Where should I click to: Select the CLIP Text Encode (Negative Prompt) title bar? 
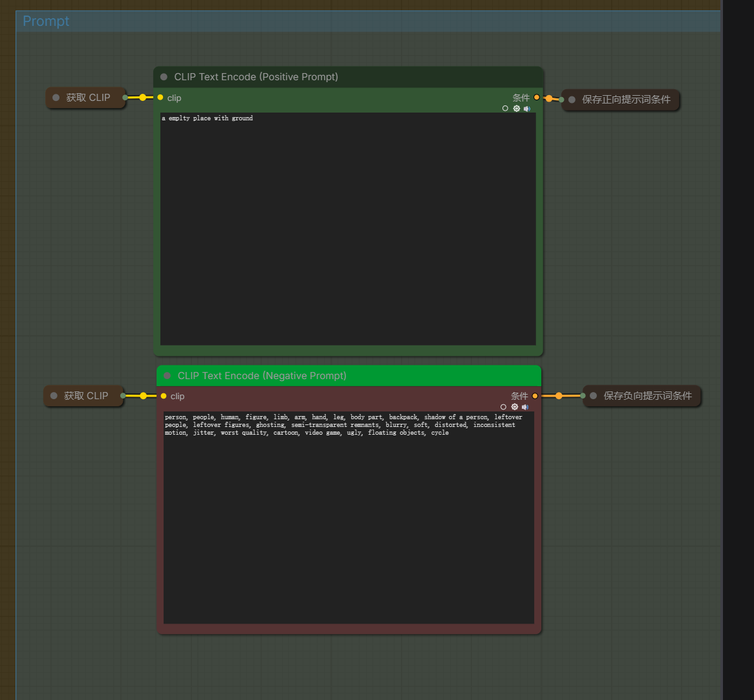tap(349, 376)
